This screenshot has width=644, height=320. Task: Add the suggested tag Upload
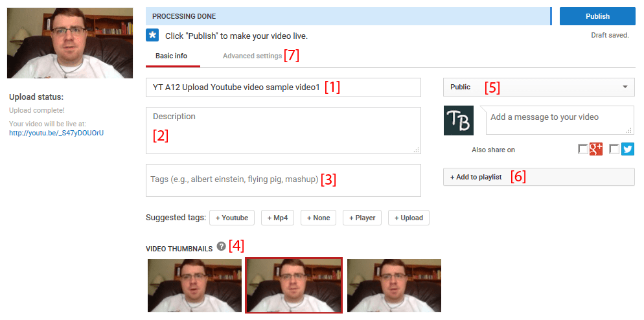(x=409, y=218)
